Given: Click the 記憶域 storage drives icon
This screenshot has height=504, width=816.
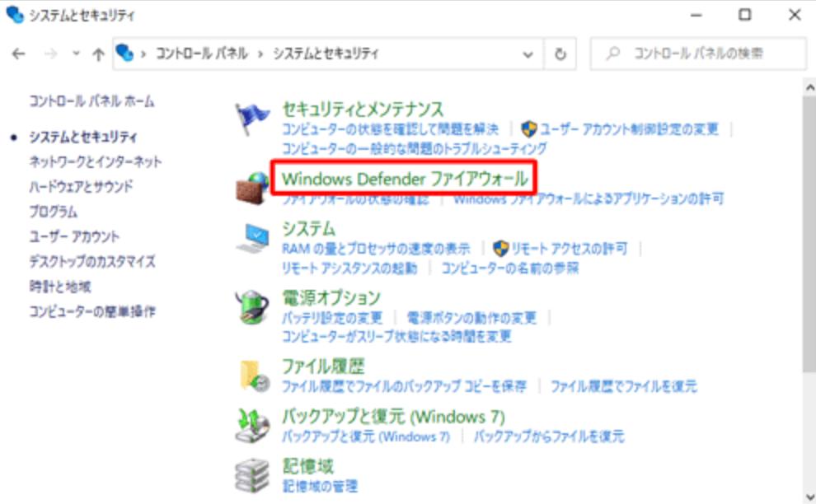Looking at the screenshot, I should 252,475.
